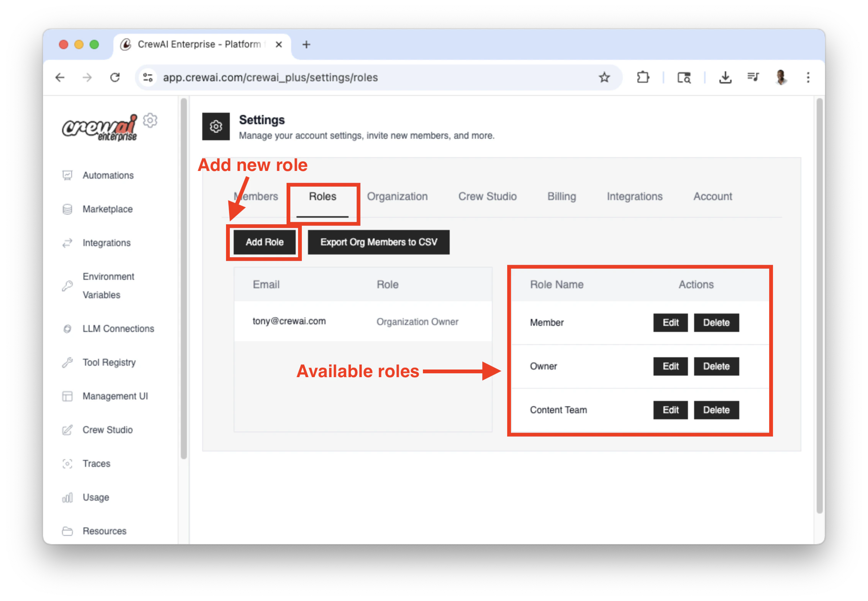868x601 pixels.
Task: Edit the Content Team role
Action: [670, 410]
